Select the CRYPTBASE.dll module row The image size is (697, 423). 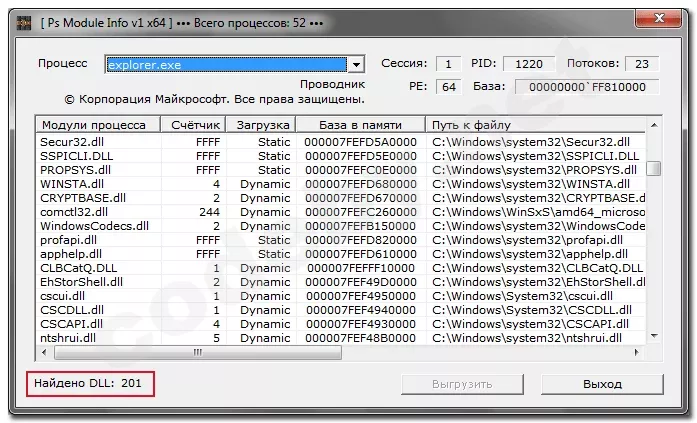[341, 198]
